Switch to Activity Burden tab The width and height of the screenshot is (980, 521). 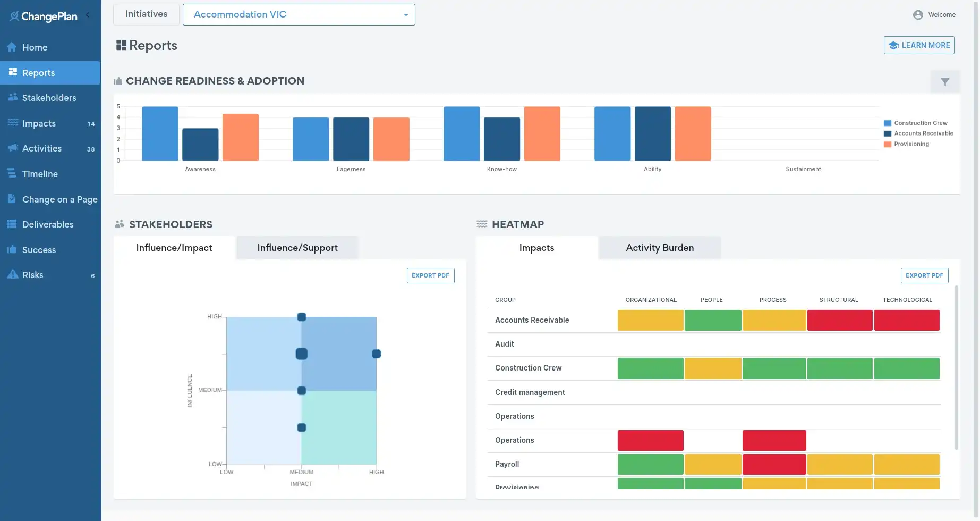pos(659,248)
